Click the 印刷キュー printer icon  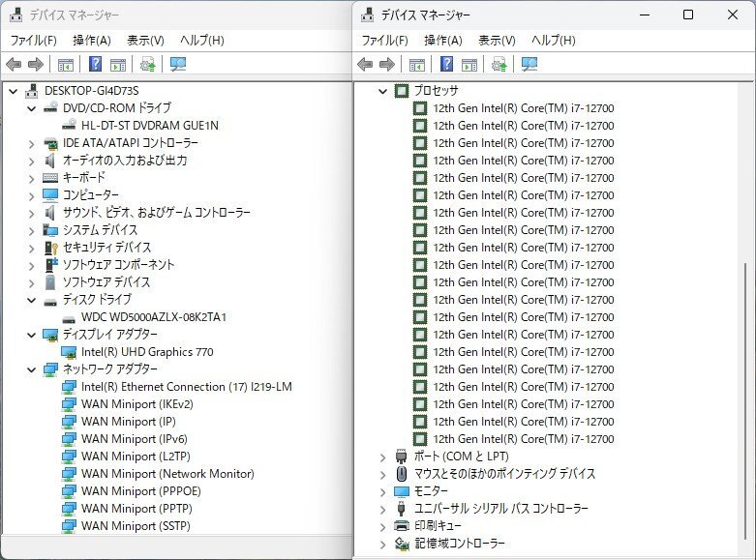tap(402, 526)
